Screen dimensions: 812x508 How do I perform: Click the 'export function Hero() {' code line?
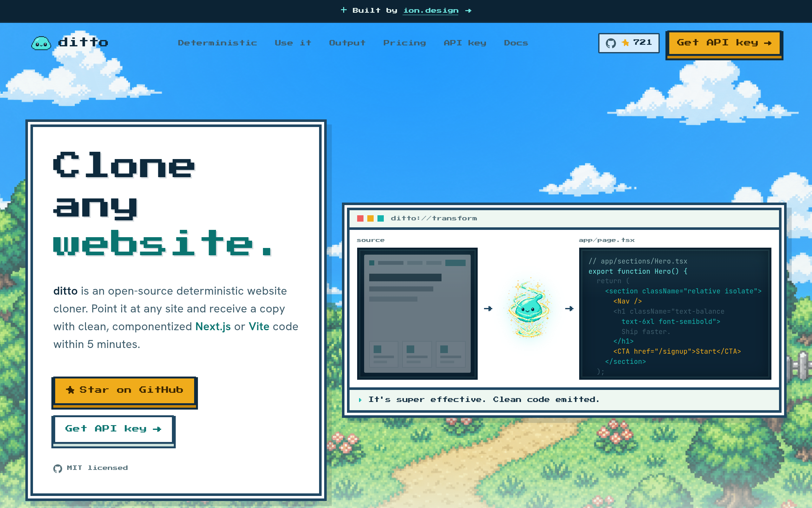coord(638,271)
